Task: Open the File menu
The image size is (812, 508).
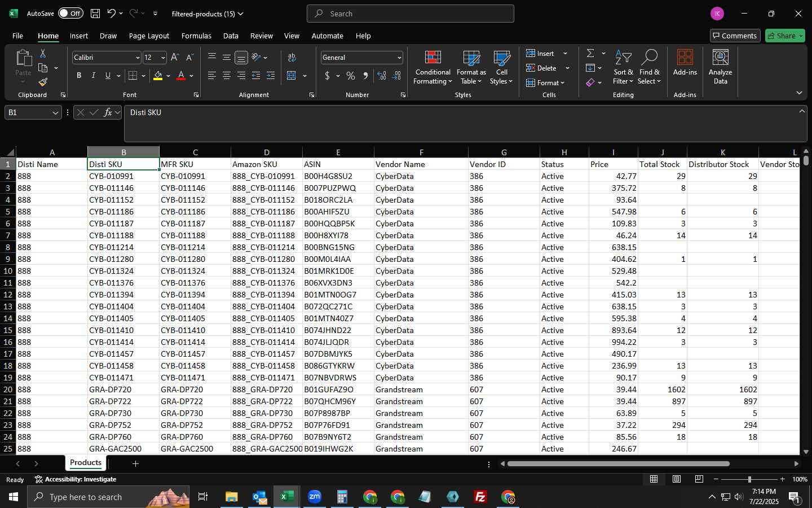Action: pyautogui.click(x=17, y=36)
